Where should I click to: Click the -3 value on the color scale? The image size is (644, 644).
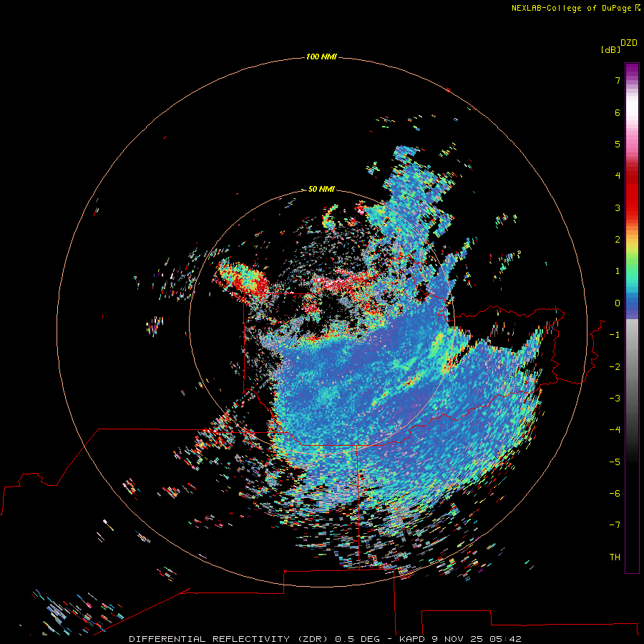[x=615, y=399]
